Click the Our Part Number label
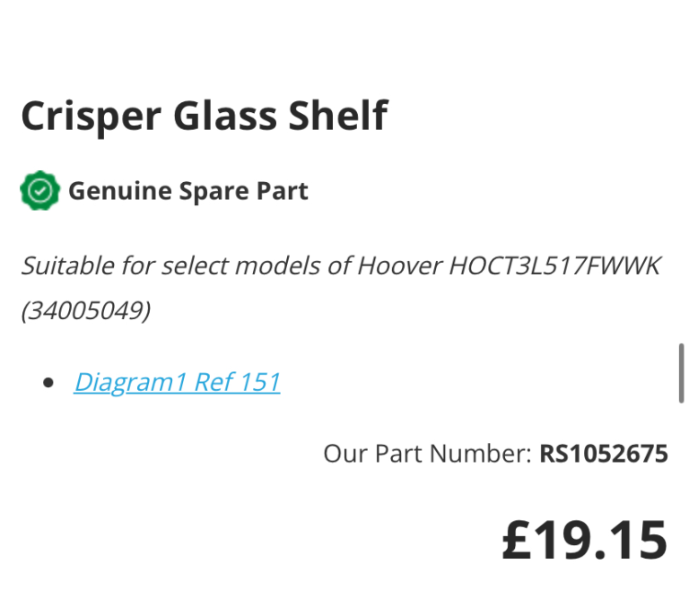The width and height of the screenshot is (689, 616). [427, 454]
